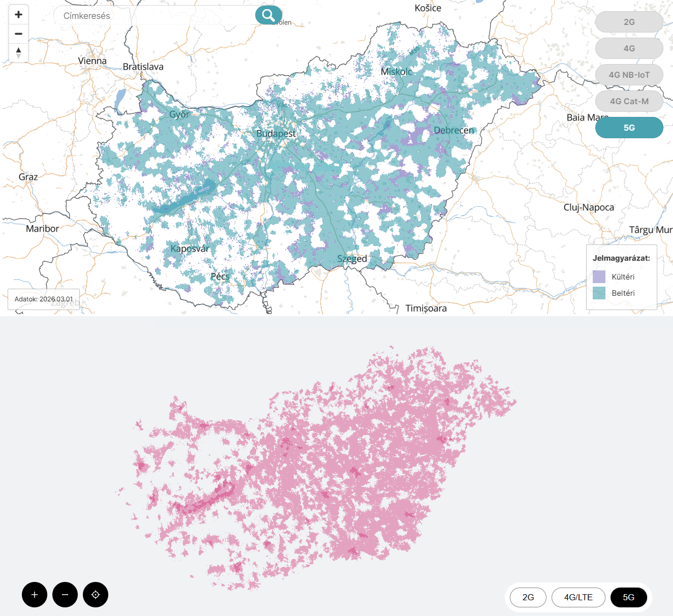Click the Kültéri purple legend swatch
The width and height of the screenshot is (673, 616).
point(599,276)
